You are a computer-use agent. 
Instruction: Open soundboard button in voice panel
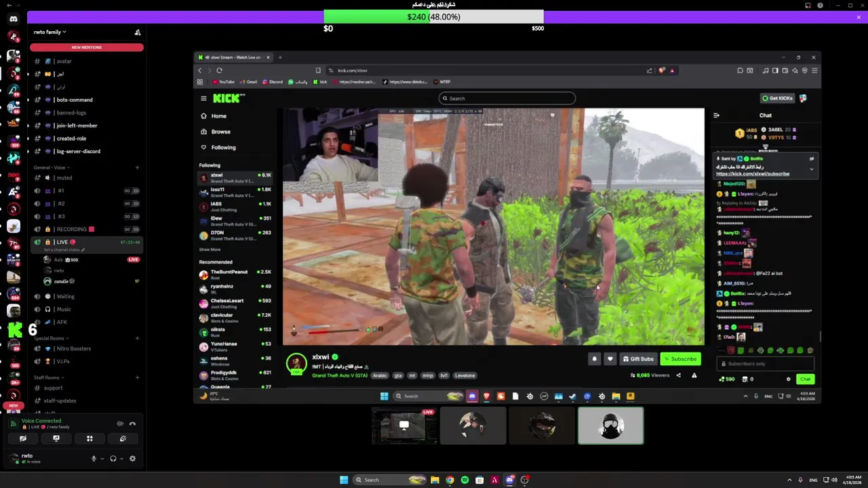tap(123, 439)
